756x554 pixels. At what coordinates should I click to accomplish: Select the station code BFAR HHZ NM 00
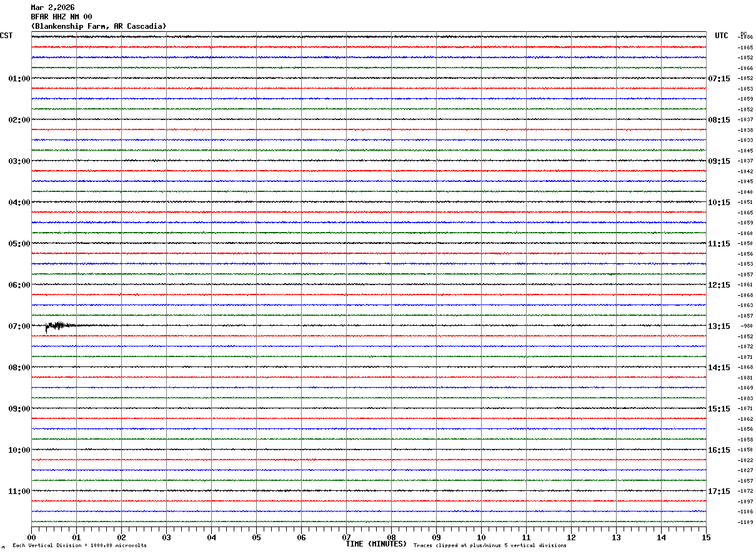click(x=61, y=17)
